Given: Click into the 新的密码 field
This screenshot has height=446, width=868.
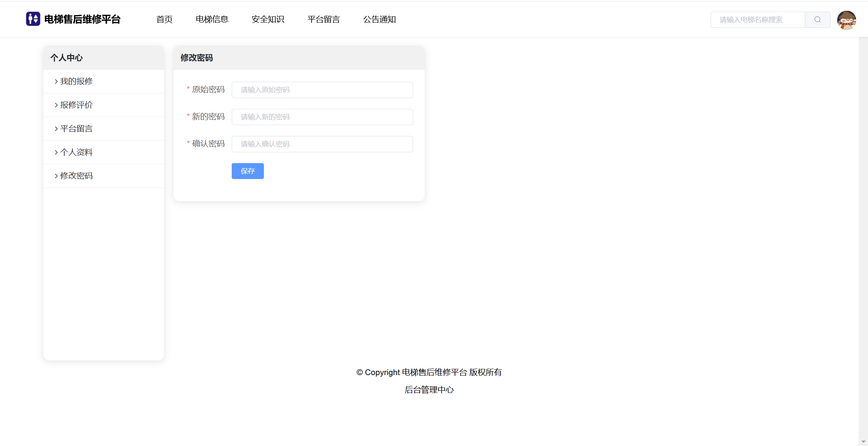Looking at the screenshot, I should tap(322, 117).
